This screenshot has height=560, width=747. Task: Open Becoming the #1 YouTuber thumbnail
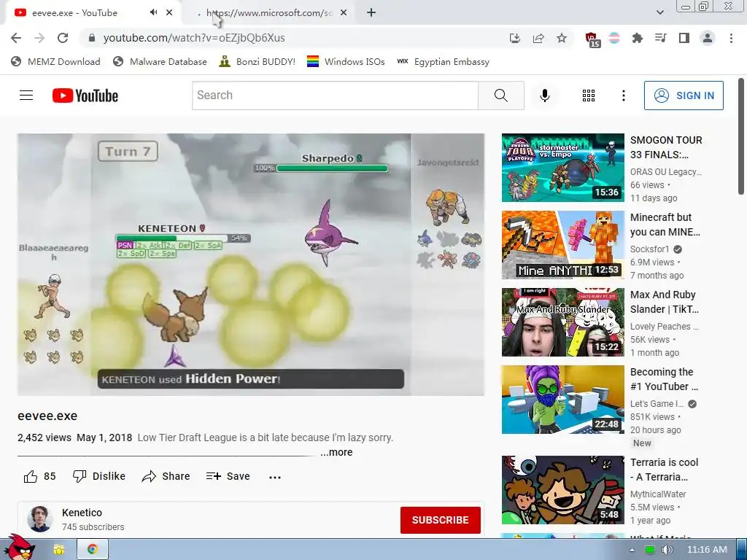(562, 400)
